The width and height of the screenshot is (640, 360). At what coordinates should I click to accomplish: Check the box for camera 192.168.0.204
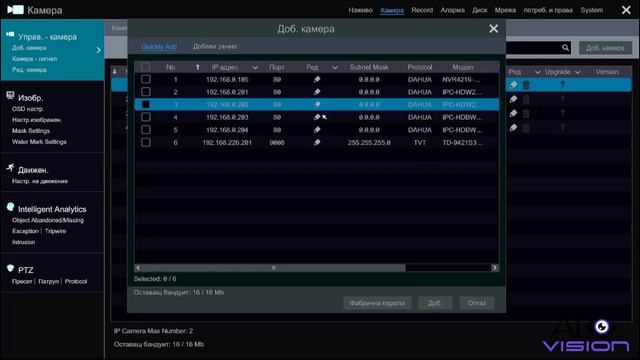(145, 130)
